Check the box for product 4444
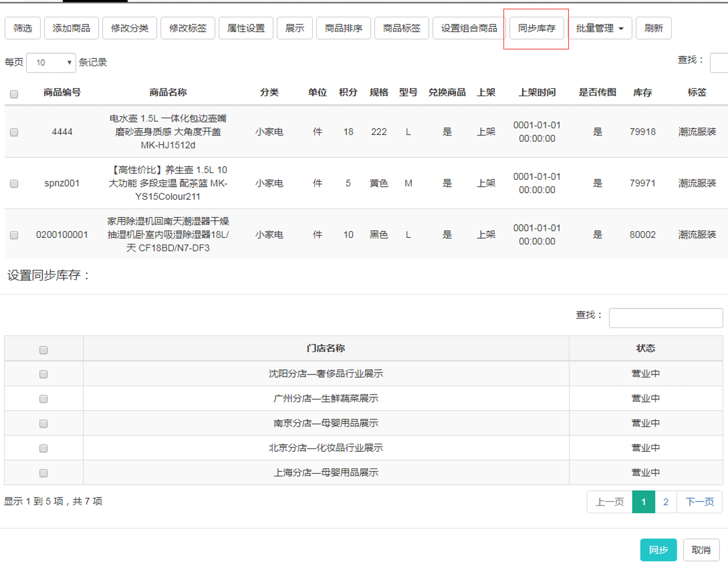Screen dimensions: 728x568 pos(14,132)
